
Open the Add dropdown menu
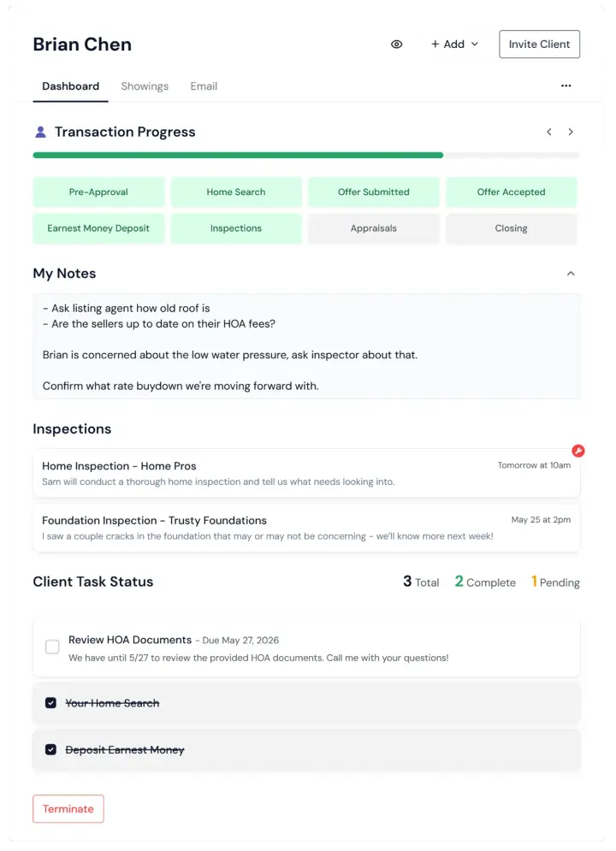(x=454, y=44)
